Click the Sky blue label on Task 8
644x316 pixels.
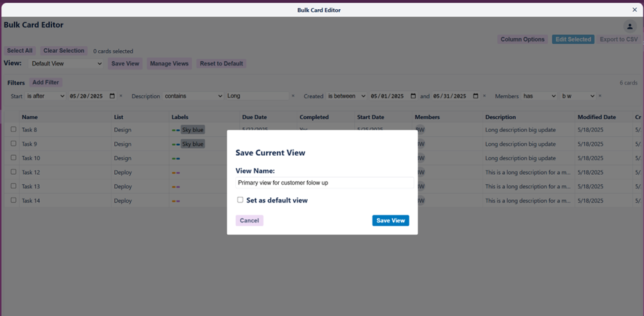point(193,130)
